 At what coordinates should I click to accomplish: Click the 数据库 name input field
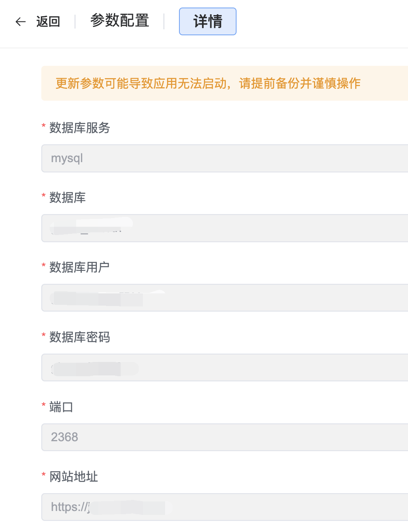224,228
